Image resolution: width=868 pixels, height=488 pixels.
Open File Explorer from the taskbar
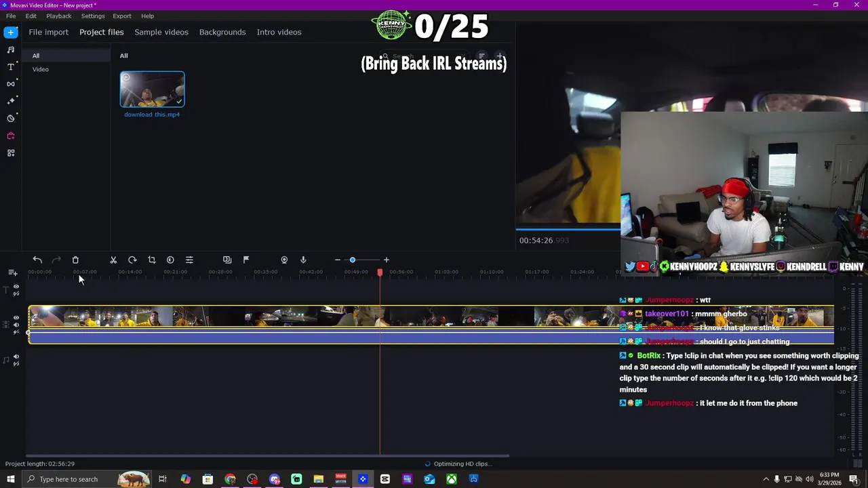click(x=319, y=479)
